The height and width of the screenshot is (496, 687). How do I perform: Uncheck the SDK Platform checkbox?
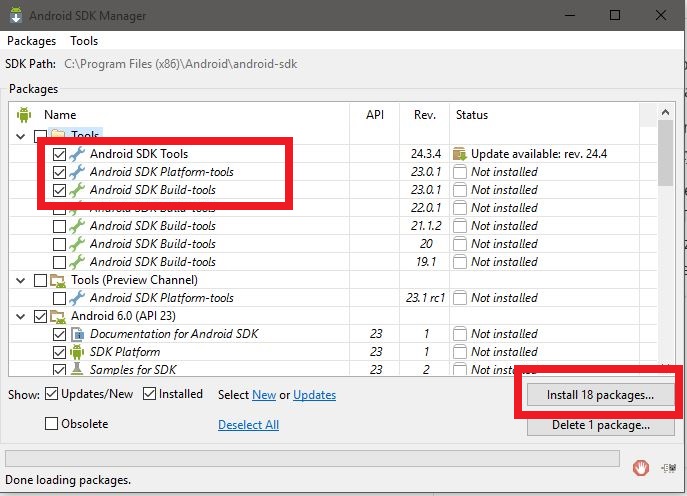click(x=59, y=352)
